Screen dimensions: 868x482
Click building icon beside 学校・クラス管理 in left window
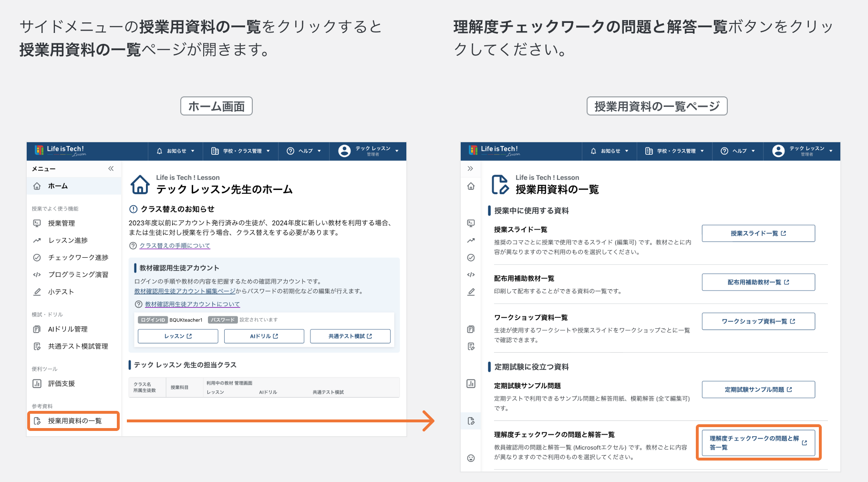[215, 151]
